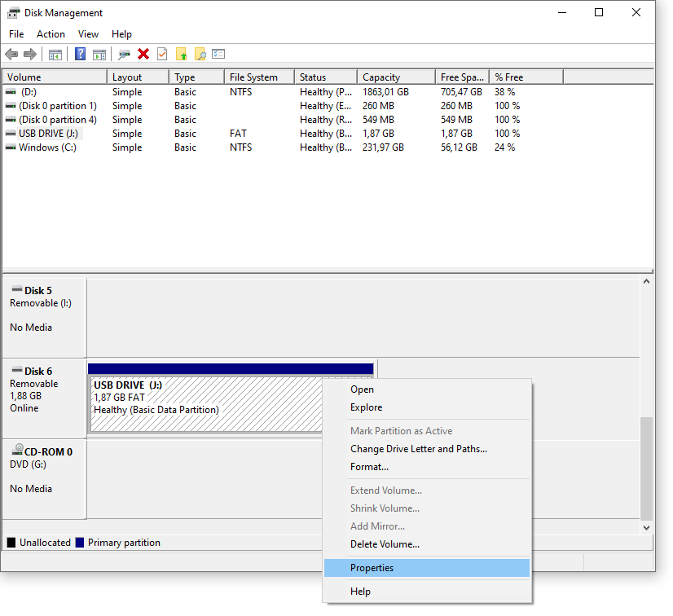This screenshot has height=616, width=673.
Task: Open the View menu
Action: 88,34
